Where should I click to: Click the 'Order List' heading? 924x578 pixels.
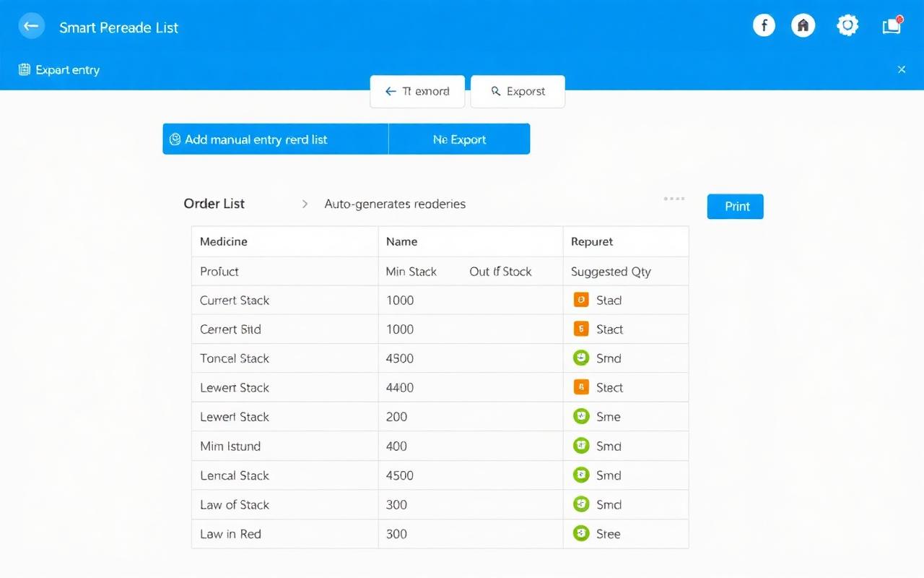[x=214, y=204]
